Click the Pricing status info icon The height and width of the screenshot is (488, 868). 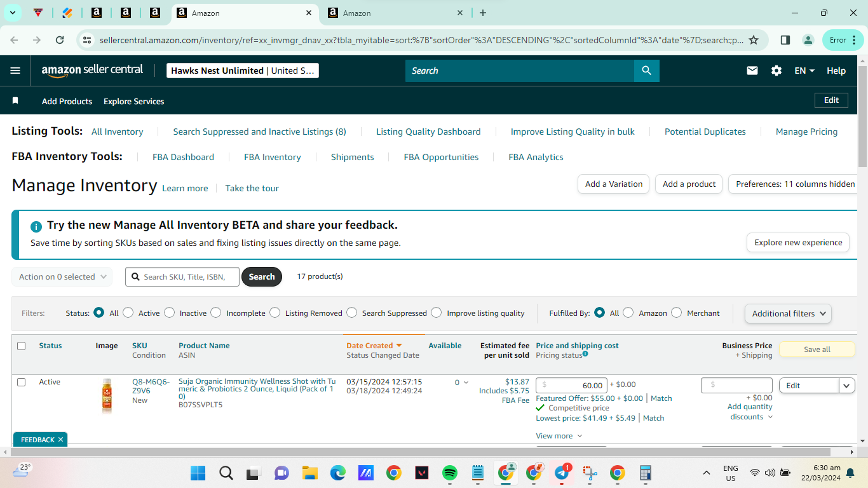585,354
